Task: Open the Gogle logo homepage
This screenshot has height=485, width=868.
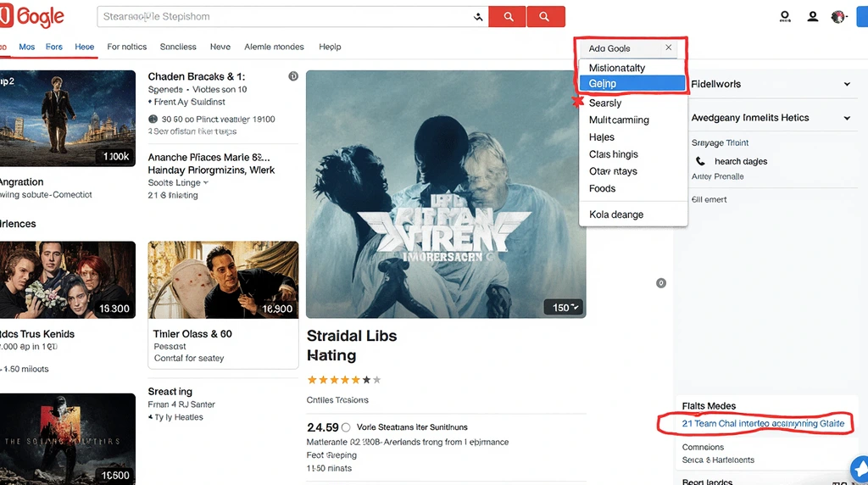Action: tap(32, 17)
